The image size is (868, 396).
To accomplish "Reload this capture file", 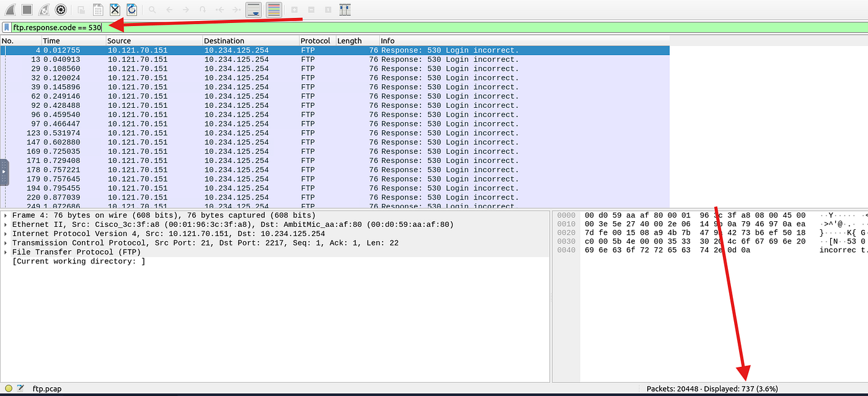I will coord(131,9).
